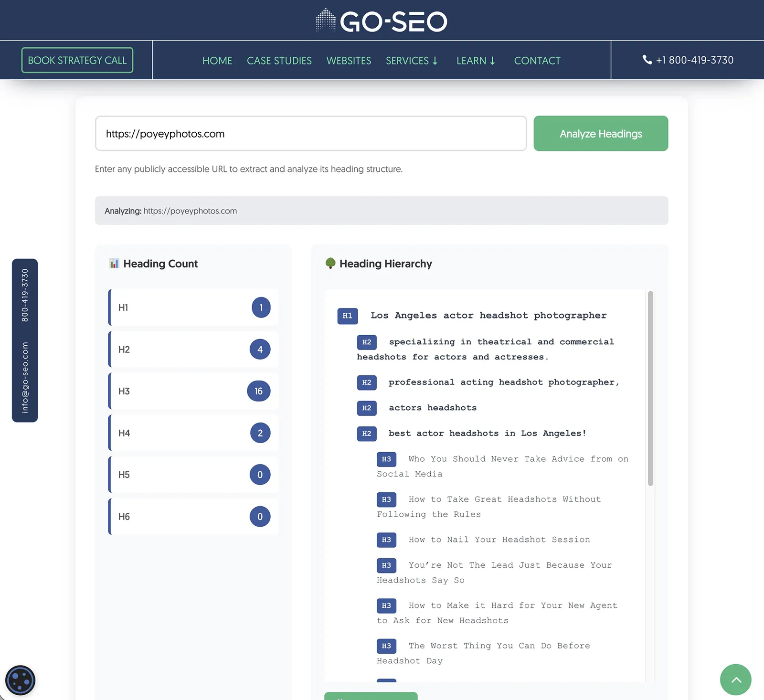The width and height of the screenshot is (764, 700).
Task: Click the green scroll-to-top chevron button
Action: [x=735, y=679]
